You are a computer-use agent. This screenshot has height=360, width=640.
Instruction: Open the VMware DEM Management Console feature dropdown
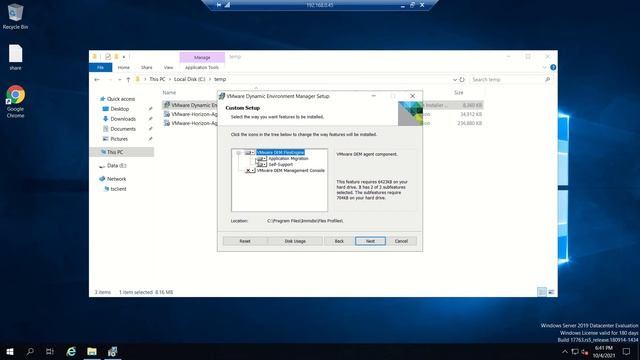[250, 171]
